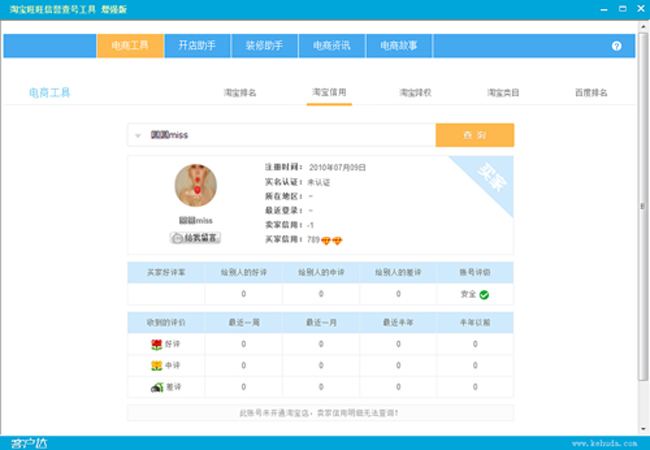This screenshot has width=650, height=450.
Task: Click the 中评 row label
Action: tap(172, 365)
